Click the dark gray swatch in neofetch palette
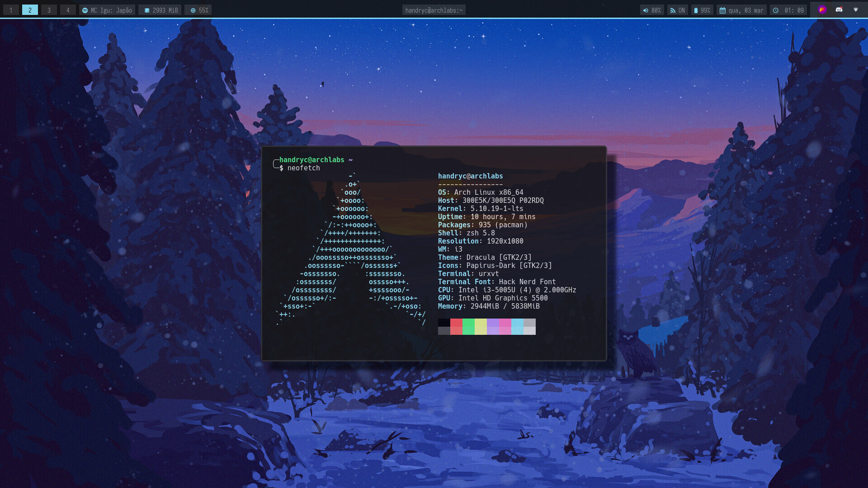 pos(444,331)
